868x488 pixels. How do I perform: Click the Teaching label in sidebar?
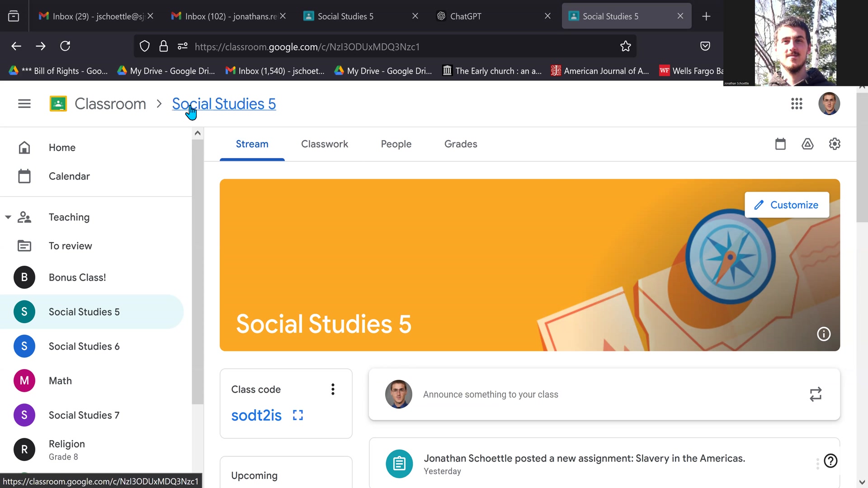69,217
